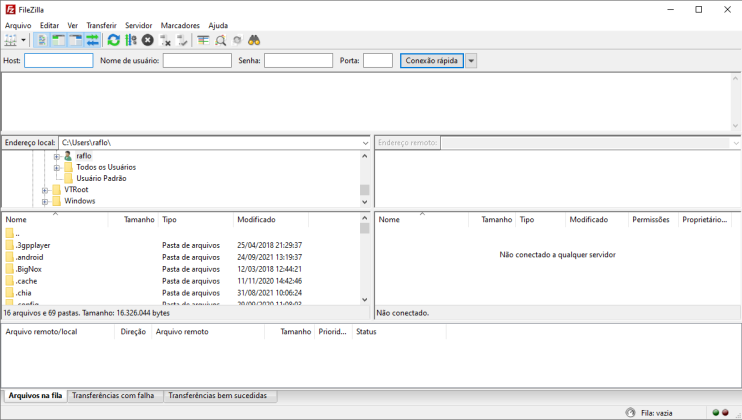Open the Arquivo menu
This screenshot has width=742, height=420.
click(x=18, y=26)
